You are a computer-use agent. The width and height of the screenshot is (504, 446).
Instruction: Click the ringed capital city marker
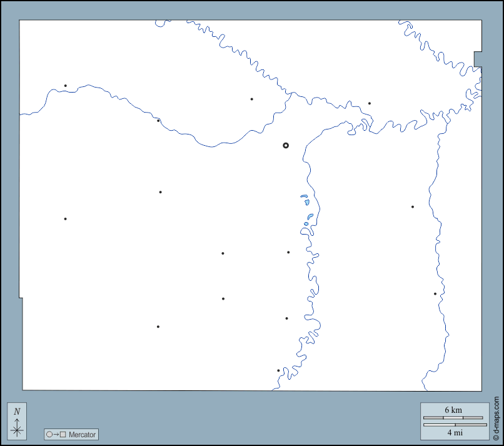point(286,145)
